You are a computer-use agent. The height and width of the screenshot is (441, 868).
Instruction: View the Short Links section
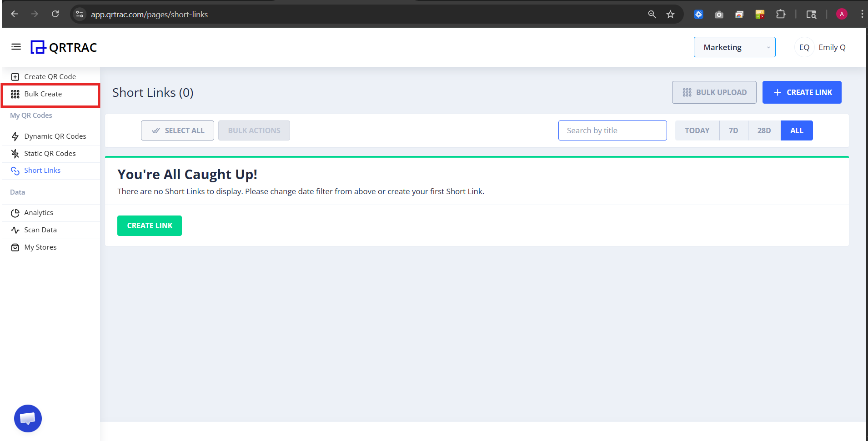pos(42,170)
